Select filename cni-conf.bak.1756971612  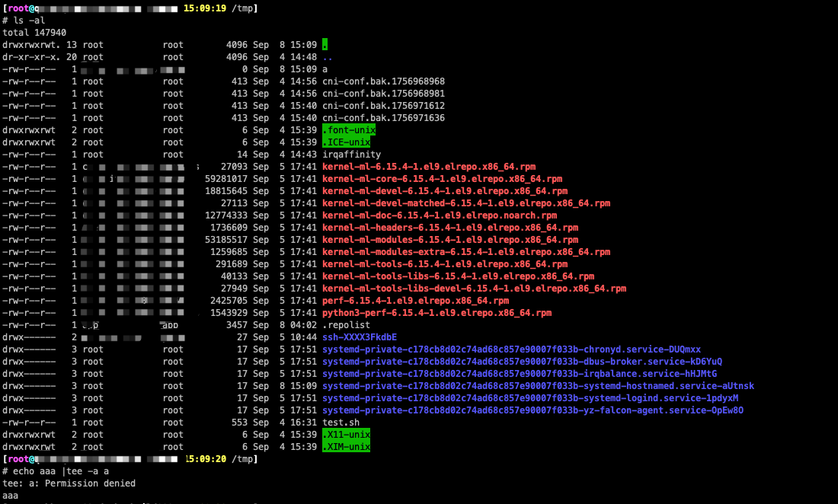coord(383,107)
